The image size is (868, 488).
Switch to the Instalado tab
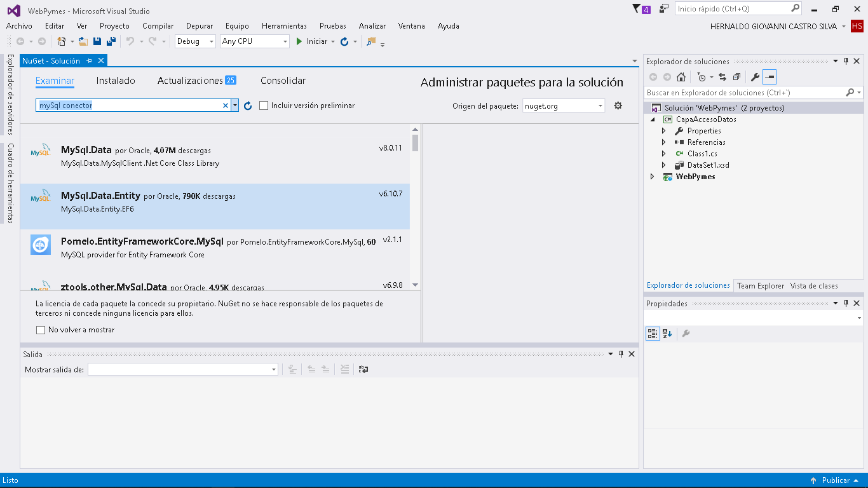point(116,81)
